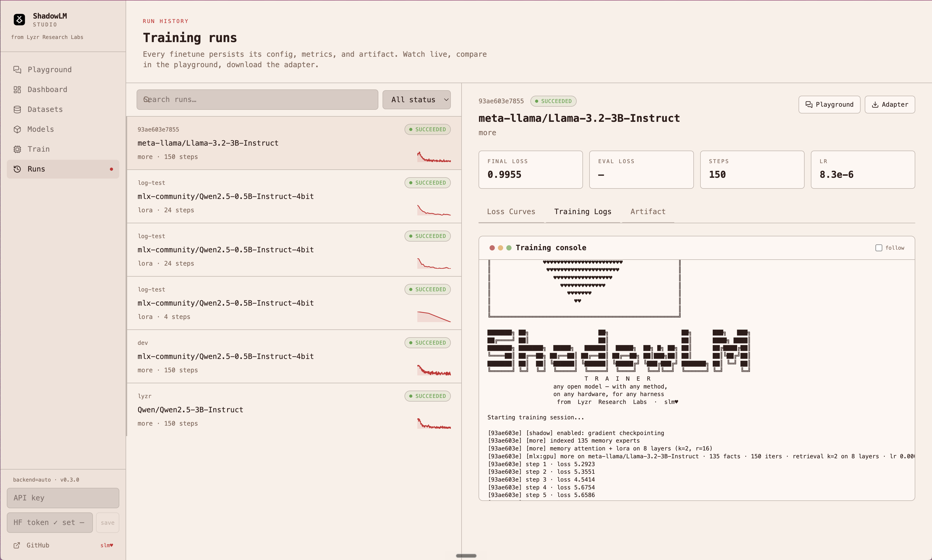
Task: Click SUCCEEDED badge on lyzr run
Action: pos(428,396)
